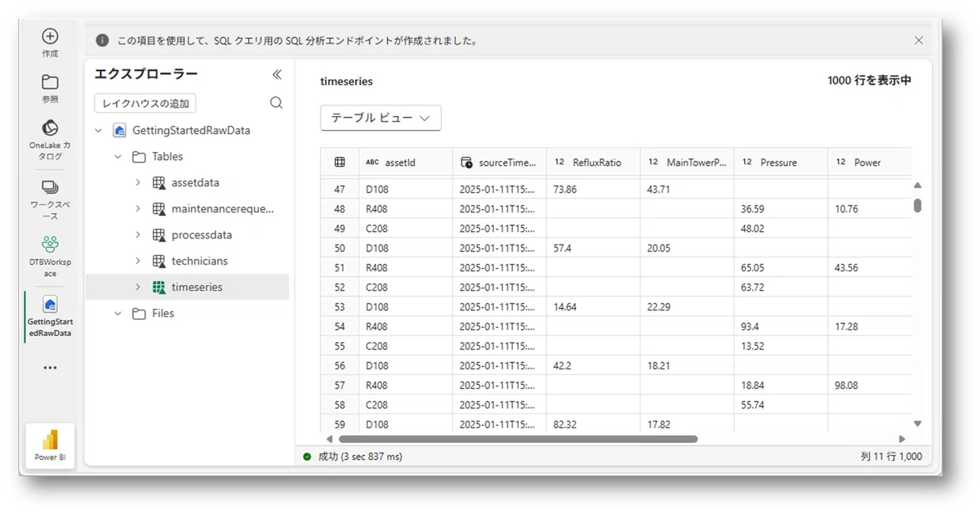Expand the maintenancereque... table chevron
This screenshot has width=980, height=514.
[x=138, y=208]
